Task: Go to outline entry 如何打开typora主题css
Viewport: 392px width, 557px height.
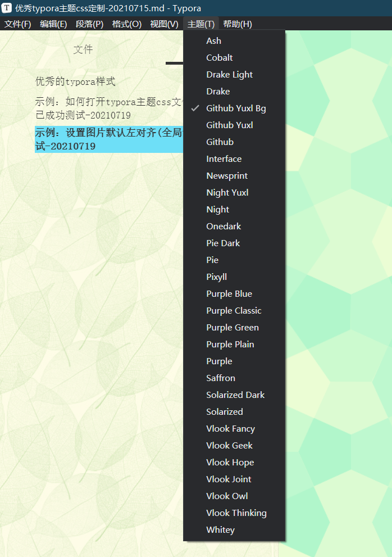Action: (108, 108)
